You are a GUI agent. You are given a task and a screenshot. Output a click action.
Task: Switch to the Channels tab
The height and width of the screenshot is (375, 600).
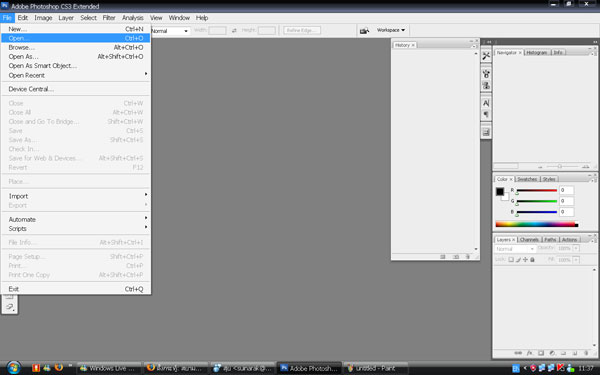coord(529,240)
